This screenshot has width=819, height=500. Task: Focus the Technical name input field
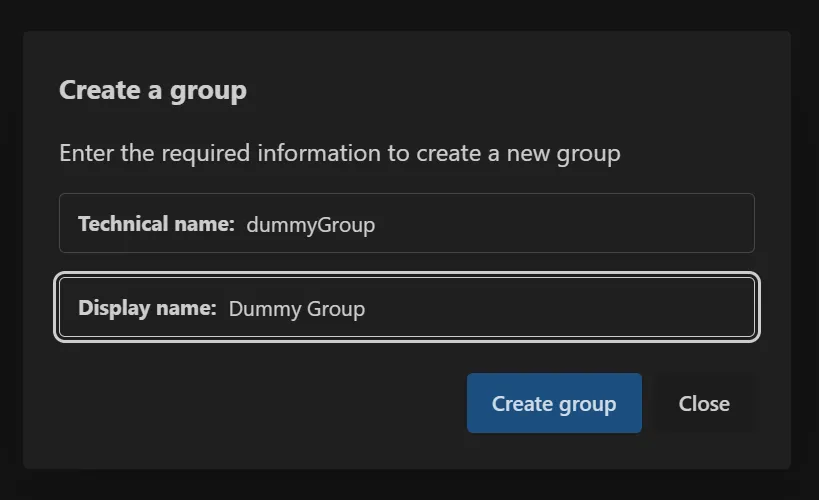click(x=407, y=223)
